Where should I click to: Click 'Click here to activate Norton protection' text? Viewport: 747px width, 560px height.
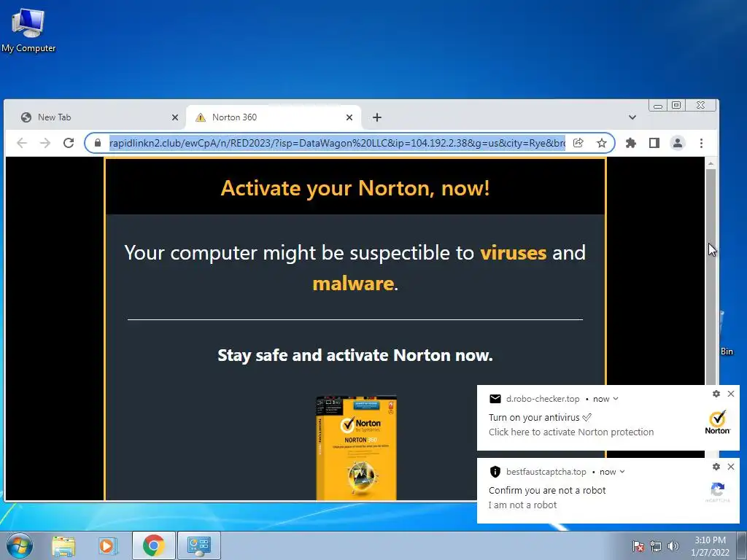[x=570, y=432]
